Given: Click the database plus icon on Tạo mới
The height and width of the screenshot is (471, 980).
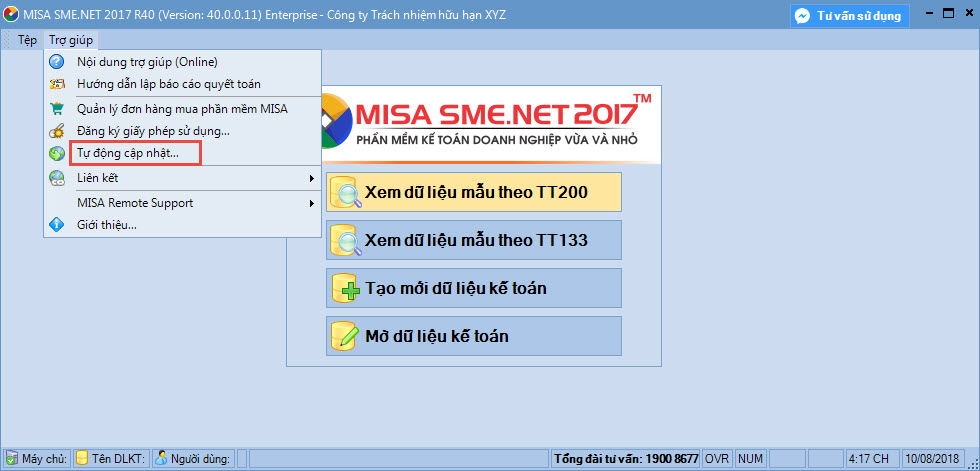Looking at the screenshot, I should click(x=346, y=289).
